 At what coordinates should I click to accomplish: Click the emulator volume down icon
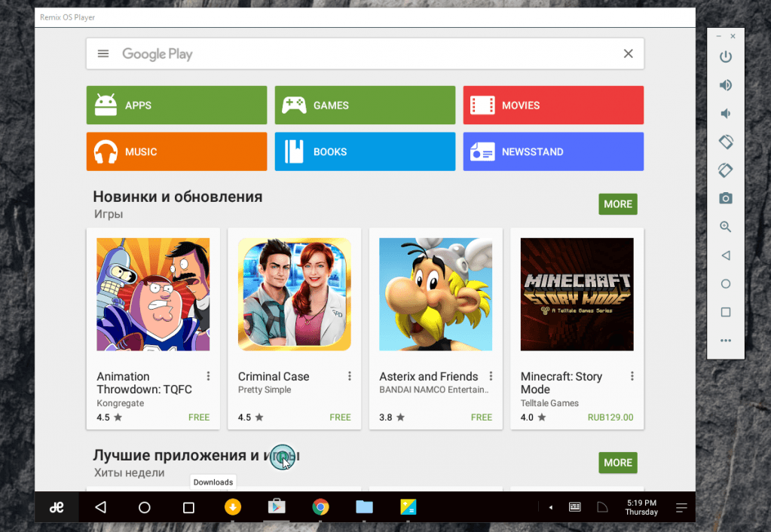(725, 114)
